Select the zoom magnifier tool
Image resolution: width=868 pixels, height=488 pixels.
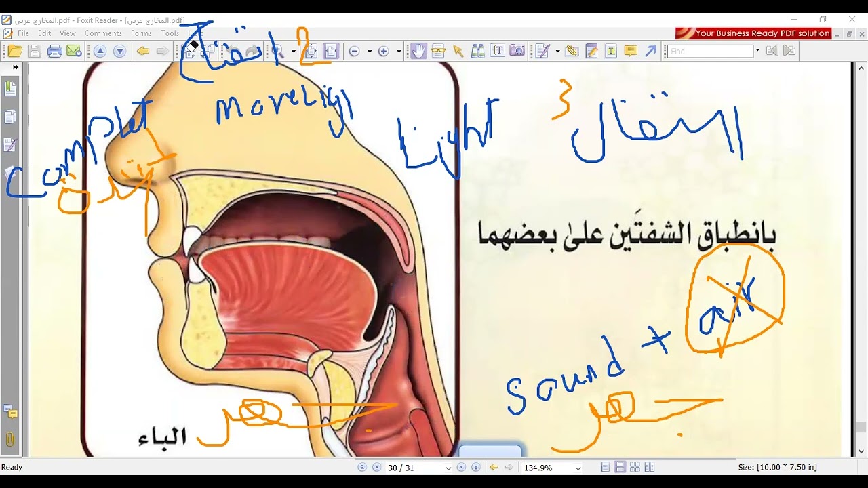pos(277,51)
